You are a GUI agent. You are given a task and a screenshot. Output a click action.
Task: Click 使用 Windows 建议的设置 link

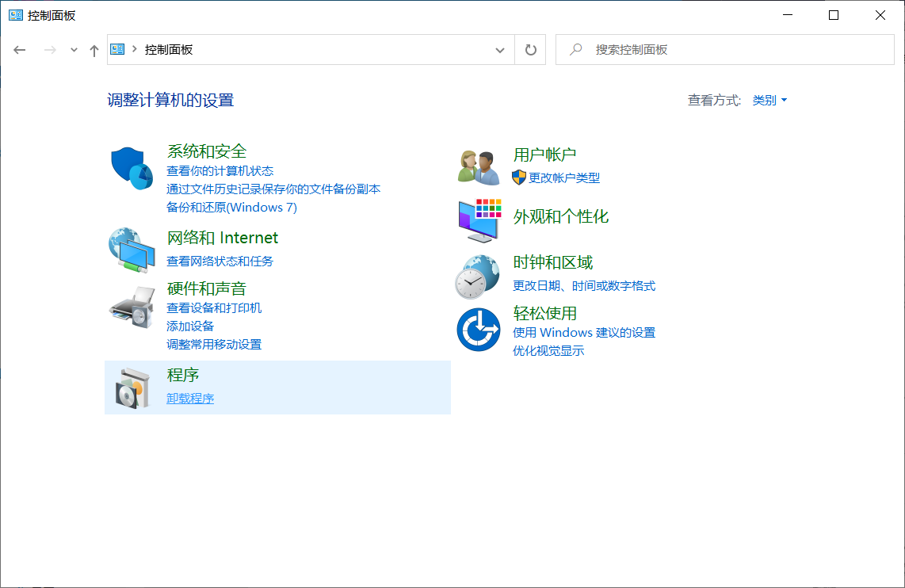pyautogui.click(x=584, y=332)
